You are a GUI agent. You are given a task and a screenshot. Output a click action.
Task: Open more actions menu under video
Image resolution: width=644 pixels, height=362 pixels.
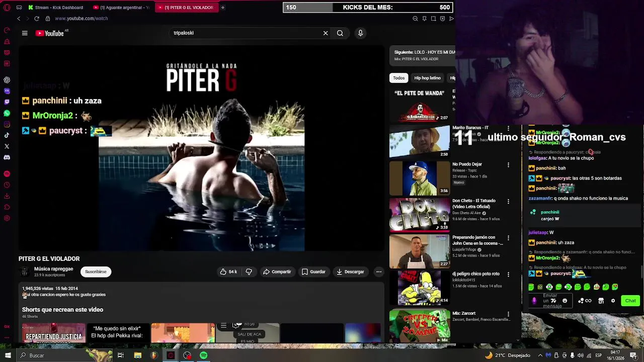coord(379,272)
